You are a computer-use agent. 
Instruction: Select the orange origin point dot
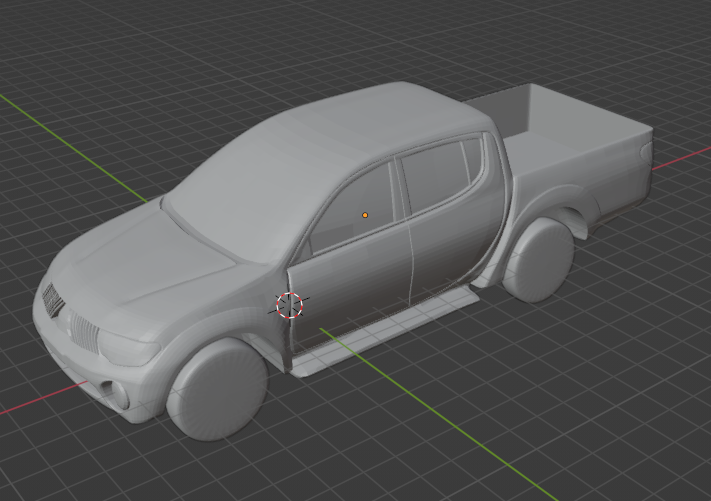365,215
